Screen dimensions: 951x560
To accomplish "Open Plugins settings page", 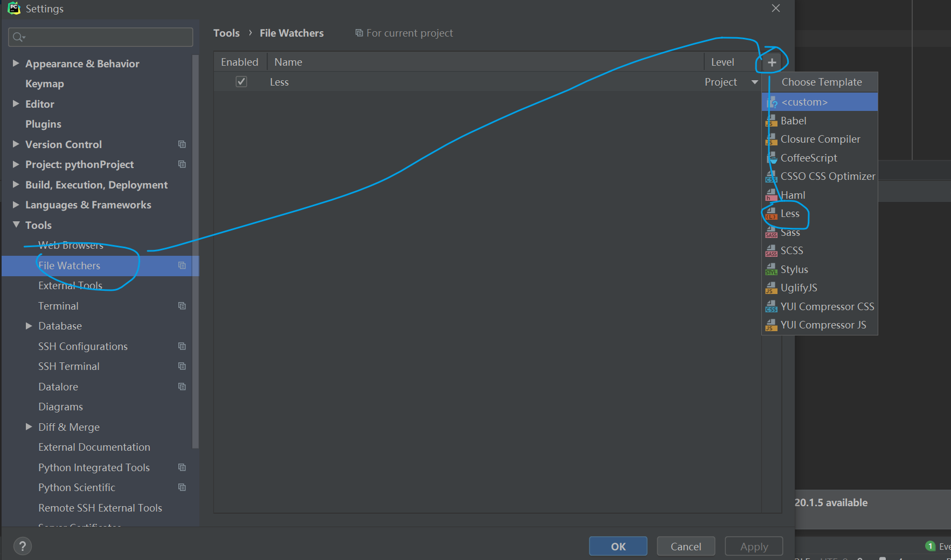I will tap(43, 124).
